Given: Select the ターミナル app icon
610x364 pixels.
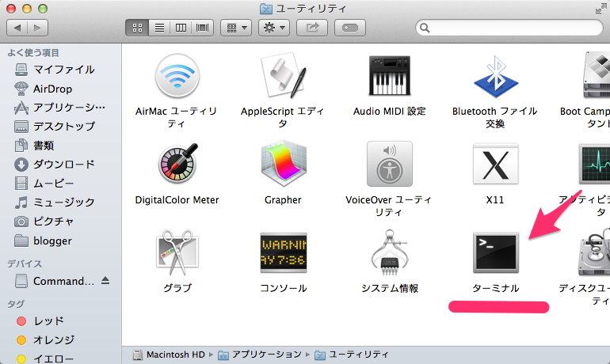Looking at the screenshot, I should 496,252.
